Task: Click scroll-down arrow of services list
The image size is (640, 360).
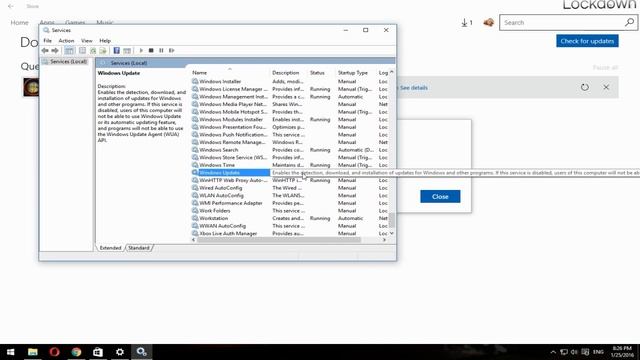Action: click(392, 233)
